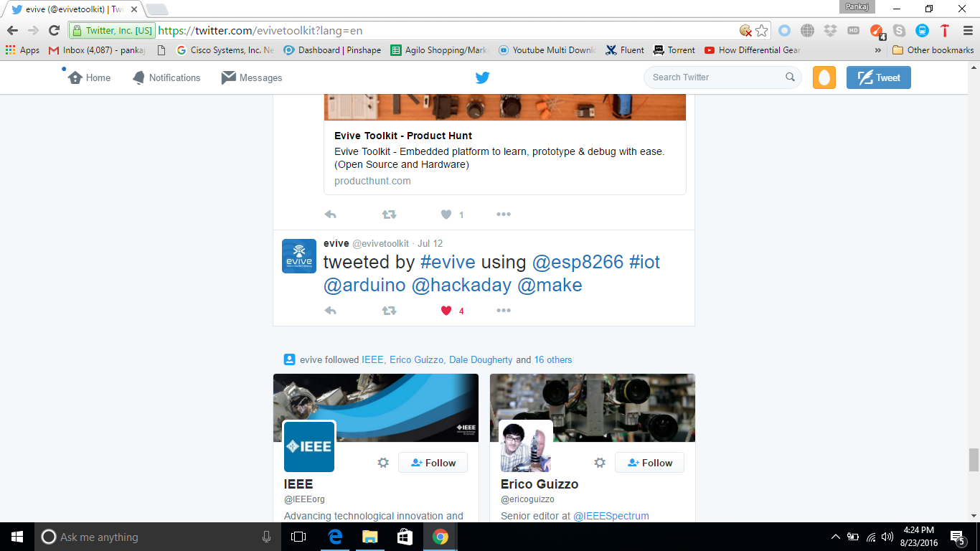Image resolution: width=980 pixels, height=551 pixels.
Task: Open the IEEE profile avatar
Action: (309, 446)
